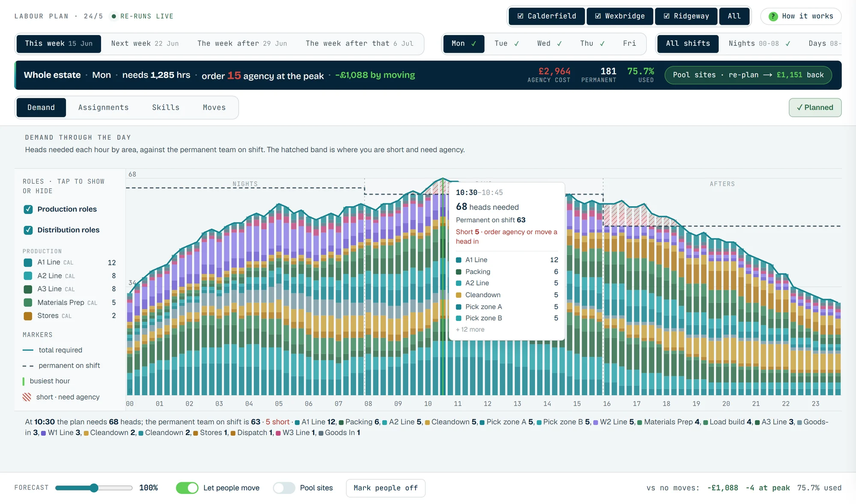The image size is (856, 504).
Task: Click the All sites button
Action: coord(734,16)
